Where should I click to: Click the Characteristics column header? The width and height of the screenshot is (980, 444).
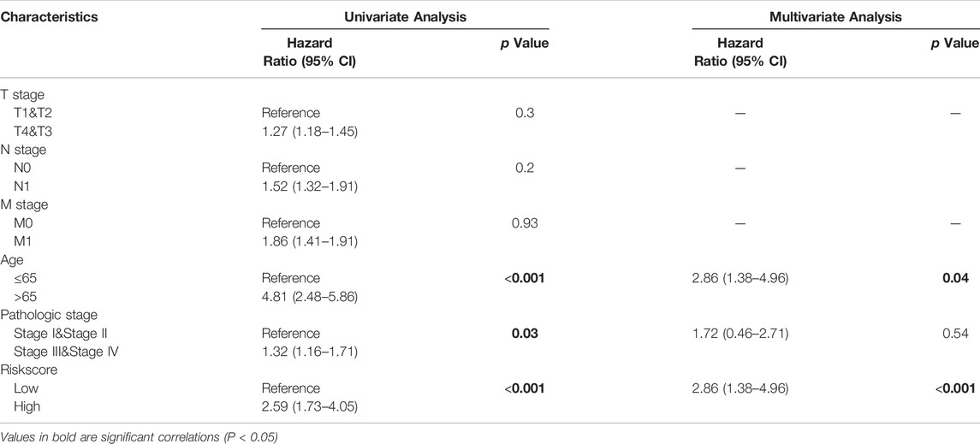click(49, 17)
